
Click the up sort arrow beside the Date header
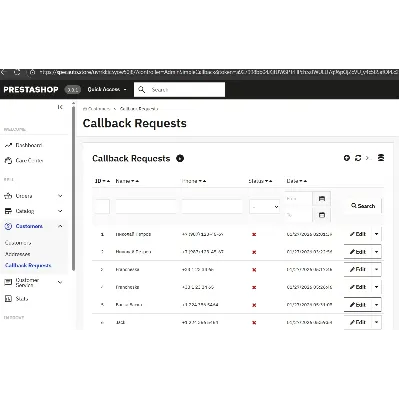pos(305,181)
